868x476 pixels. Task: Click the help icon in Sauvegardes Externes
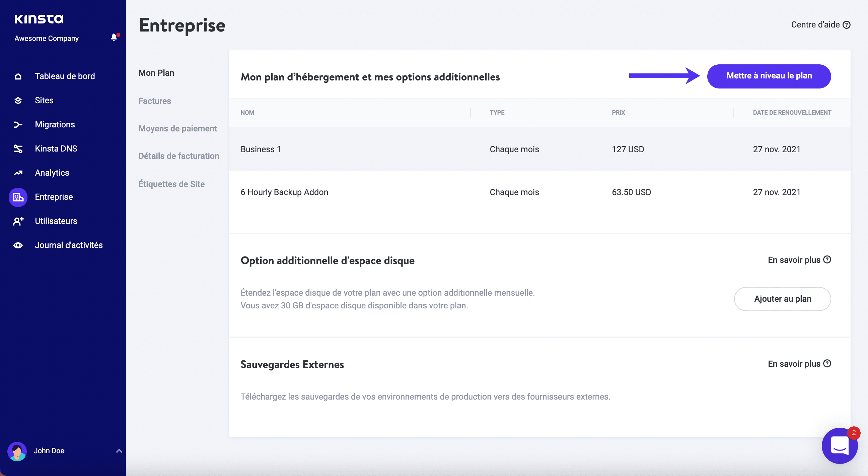[827, 364]
